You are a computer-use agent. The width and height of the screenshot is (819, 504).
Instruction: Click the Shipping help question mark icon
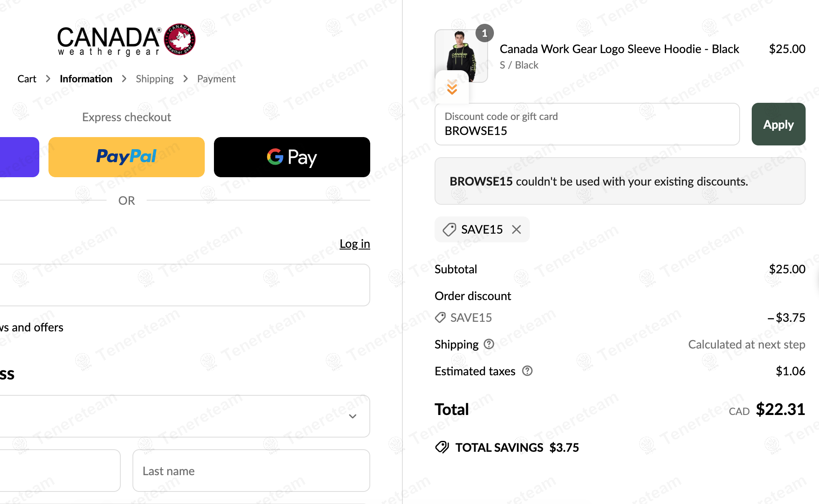click(x=489, y=344)
